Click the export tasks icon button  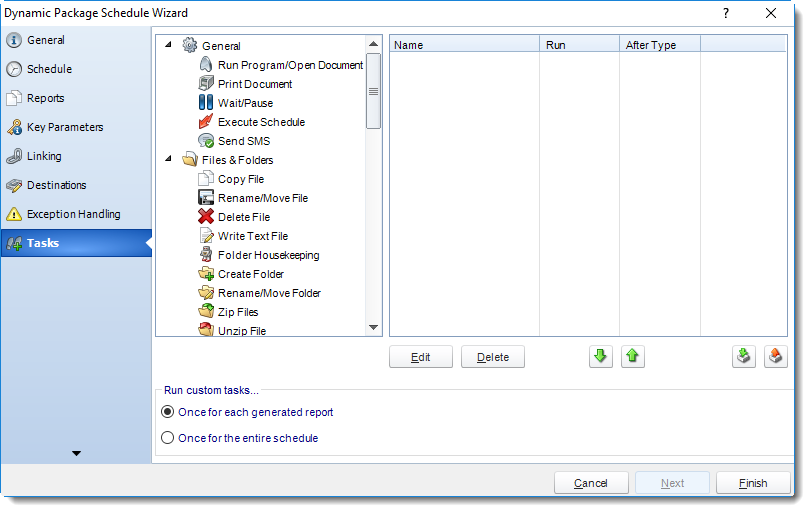pyautogui.click(x=775, y=356)
